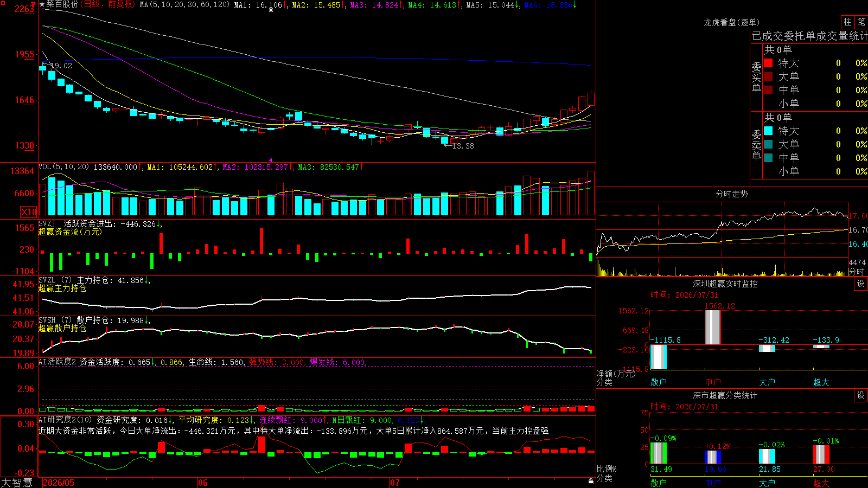Viewport: 868px width, 488px height.
Task: Click the dark red 大单 buy-order swatch
Action: [x=768, y=76]
